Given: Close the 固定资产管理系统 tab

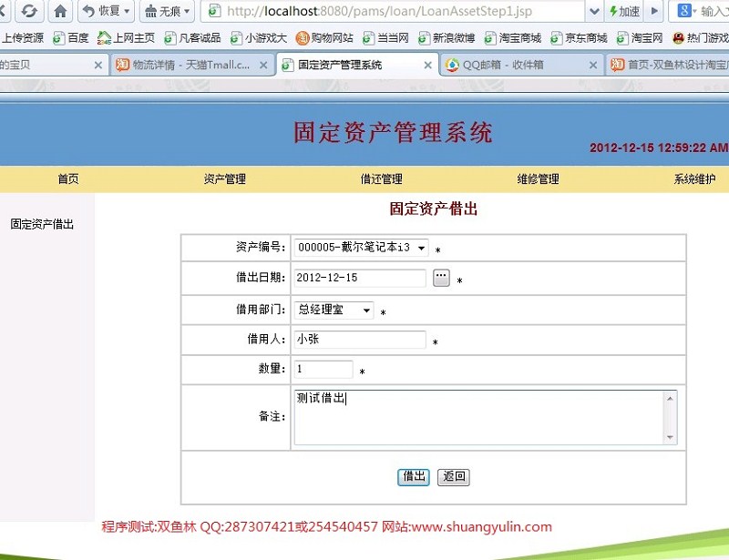Looking at the screenshot, I should [x=427, y=66].
